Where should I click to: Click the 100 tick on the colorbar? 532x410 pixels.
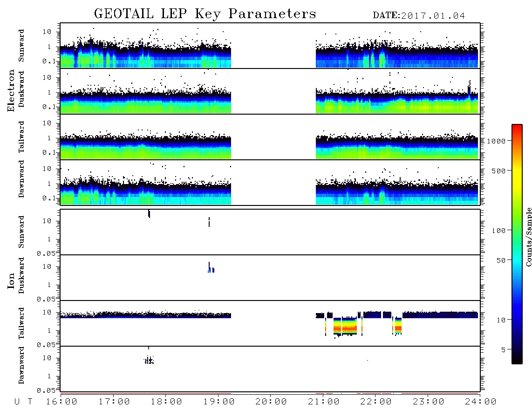[498, 231]
